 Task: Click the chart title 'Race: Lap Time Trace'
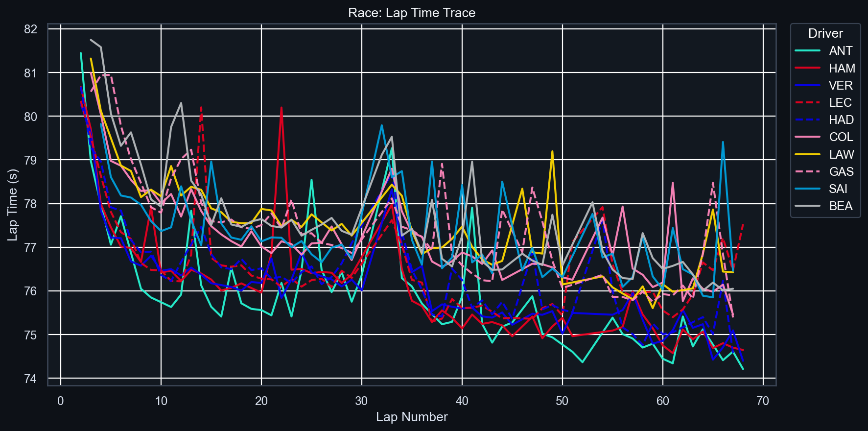coord(412,13)
